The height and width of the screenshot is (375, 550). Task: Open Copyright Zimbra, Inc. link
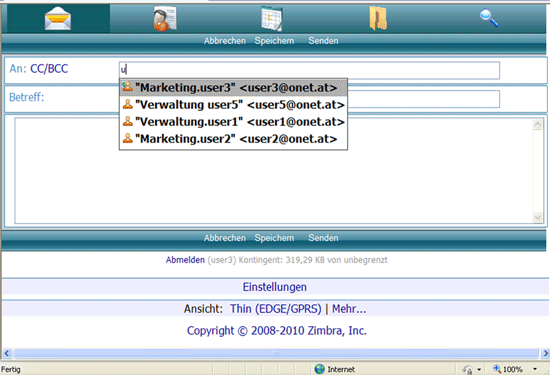coord(277,331)
